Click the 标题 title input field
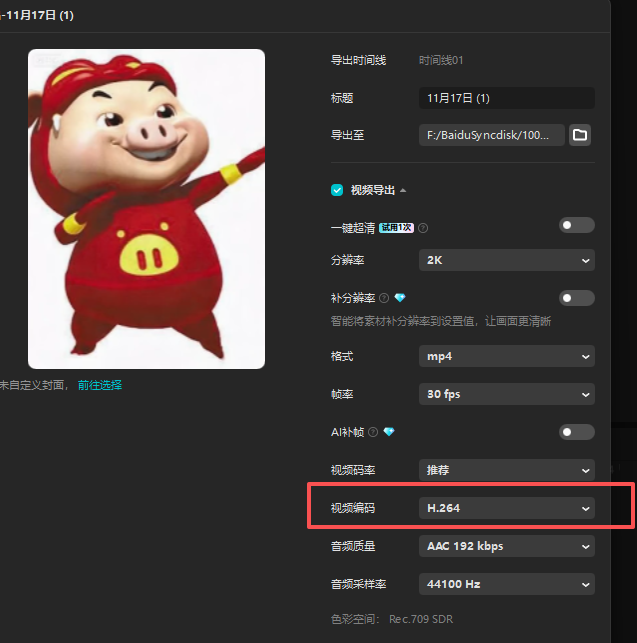The image size is (637, 643). click(x=506, y=98)
